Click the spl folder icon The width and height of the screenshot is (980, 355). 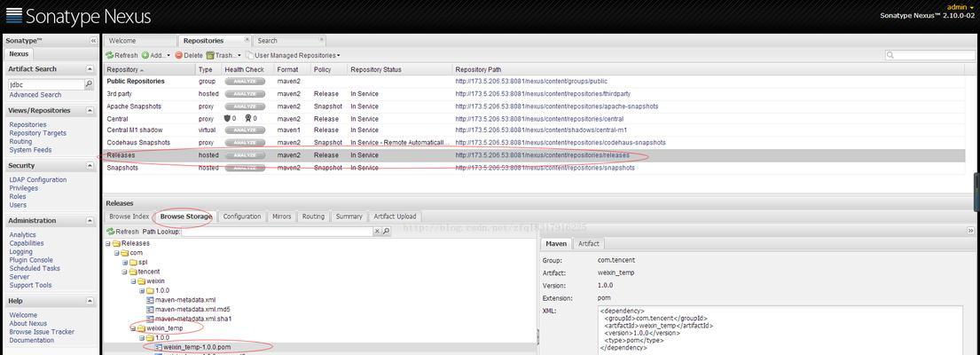point(133,263)
